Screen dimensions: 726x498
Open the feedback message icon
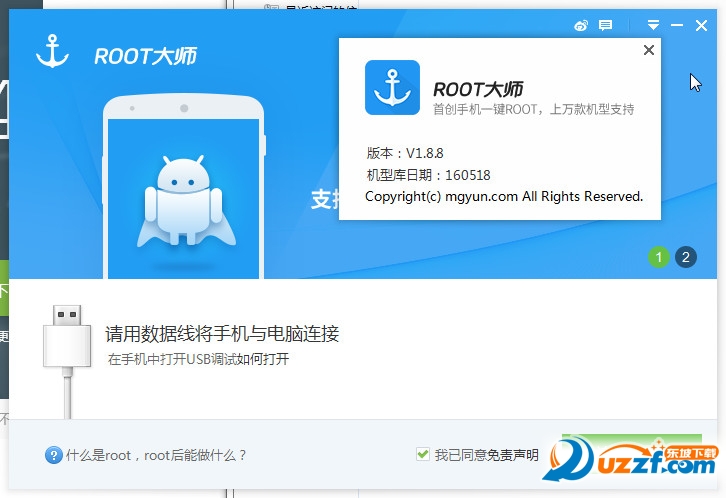605,25
